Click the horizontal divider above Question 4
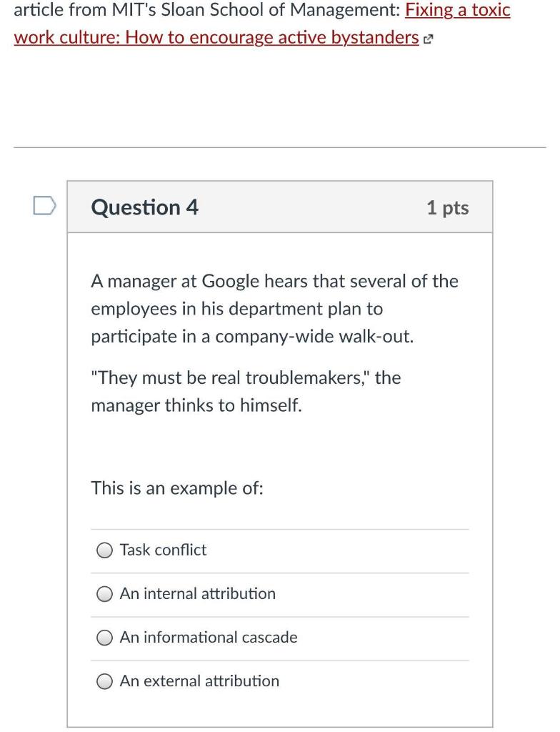The image size is (560, 732). click(280, 148)
